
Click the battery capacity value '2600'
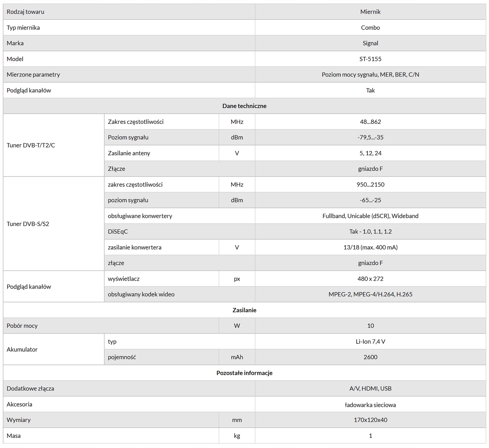point(370,357)
